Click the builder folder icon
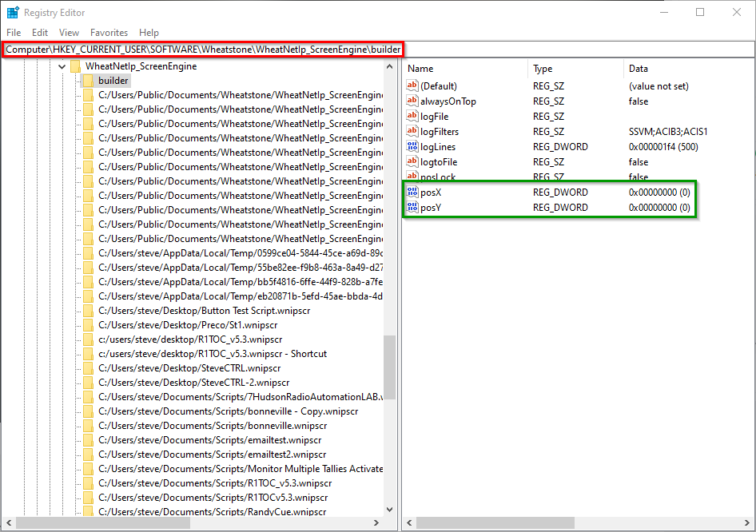 [x=88, y=81]
